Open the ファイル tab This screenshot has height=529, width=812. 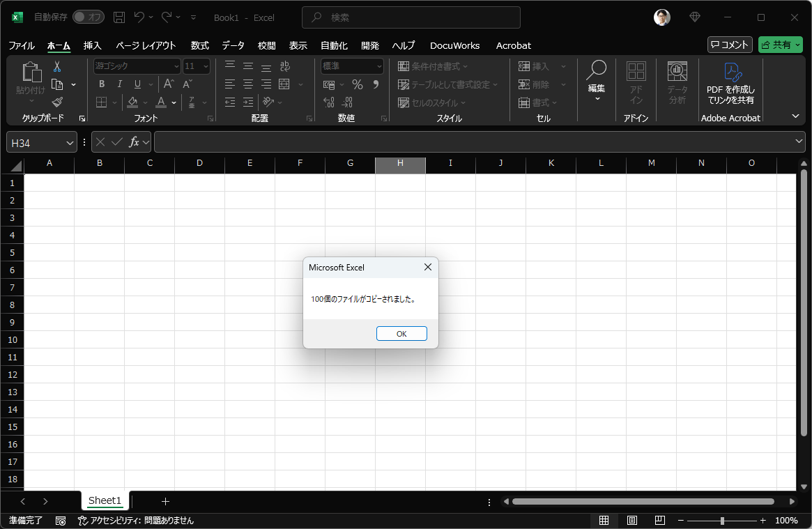(x=22, y=45)
